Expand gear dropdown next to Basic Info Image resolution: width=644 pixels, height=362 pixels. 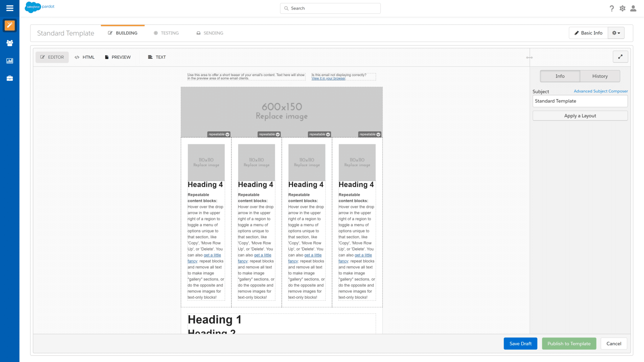[x=616, y=33]
